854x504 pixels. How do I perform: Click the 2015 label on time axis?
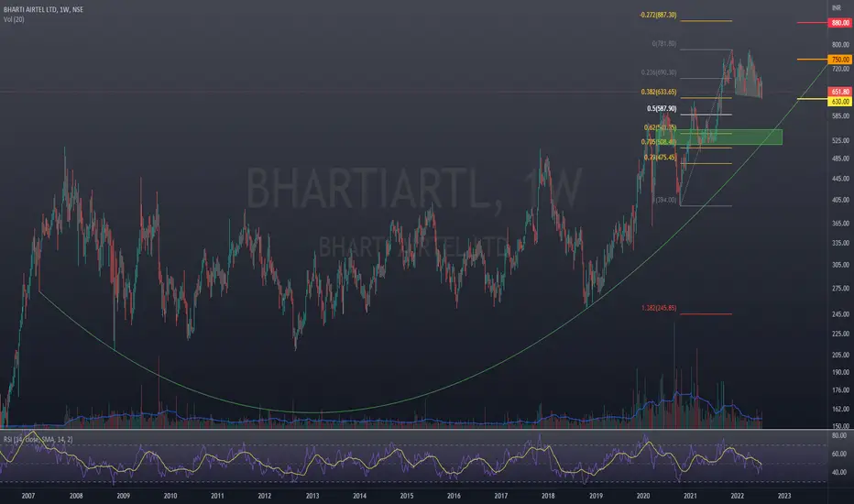(x=406, y=496)
